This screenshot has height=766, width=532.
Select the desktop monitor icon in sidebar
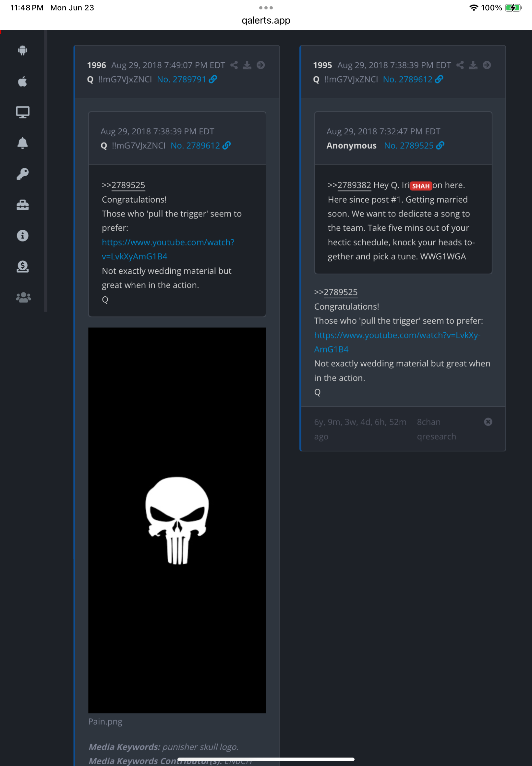click(x=22, y=112)
